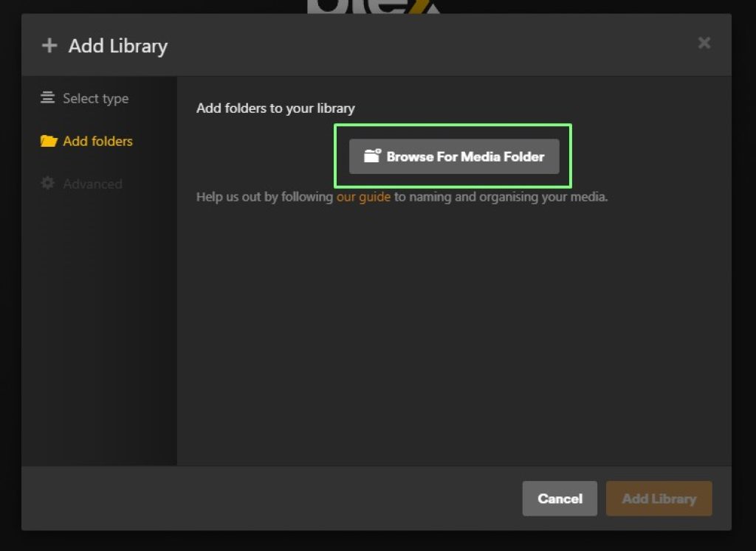Go back to the Select type step
Viewport: 756px width, 551px height.
[x=95, y=98]
